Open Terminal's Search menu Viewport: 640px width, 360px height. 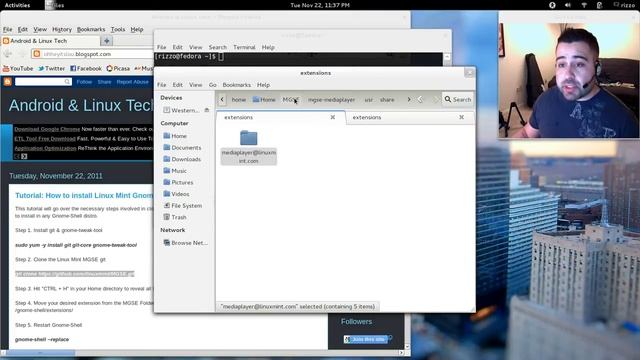point(218,47)
